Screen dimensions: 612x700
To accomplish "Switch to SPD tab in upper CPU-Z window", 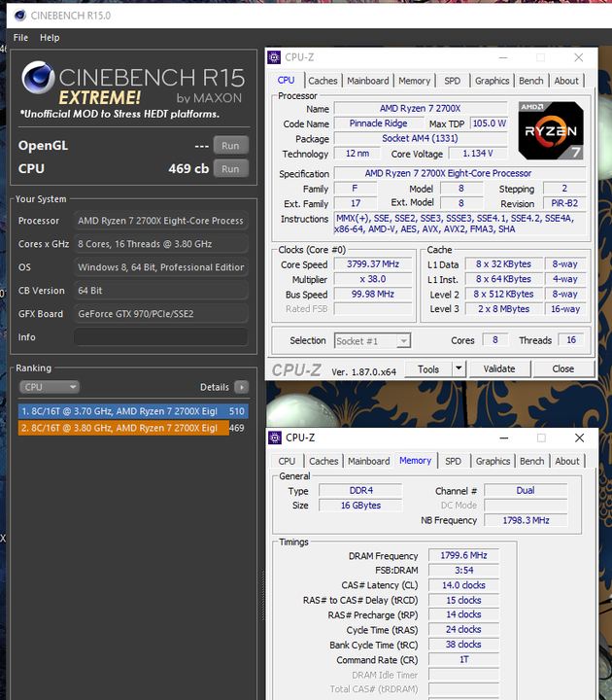I will click(x=453, y=81).
